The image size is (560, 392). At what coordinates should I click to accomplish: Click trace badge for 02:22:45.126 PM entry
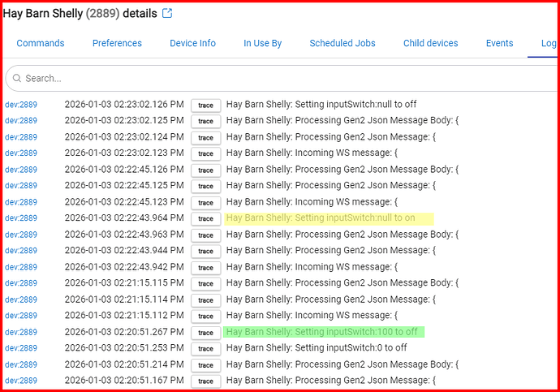coord(205,170)
